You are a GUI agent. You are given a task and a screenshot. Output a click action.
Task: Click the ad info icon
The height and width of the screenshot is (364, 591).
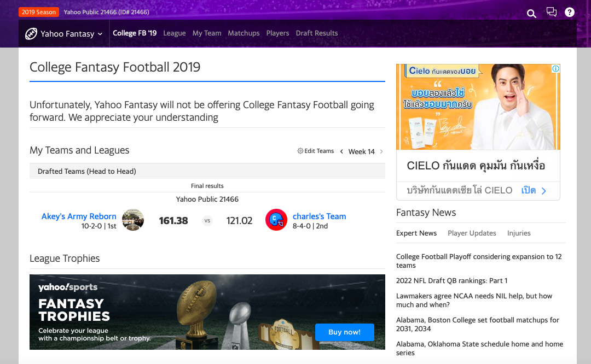pyautogui.click(x=555, y=69)
